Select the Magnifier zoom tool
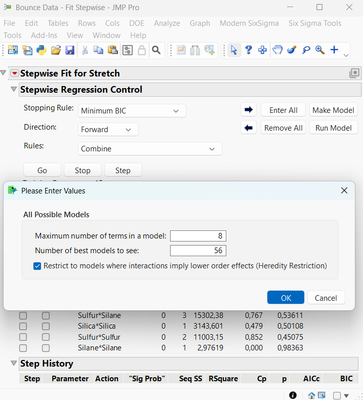This screenshot has height=400, width=363. click(320, 50)
